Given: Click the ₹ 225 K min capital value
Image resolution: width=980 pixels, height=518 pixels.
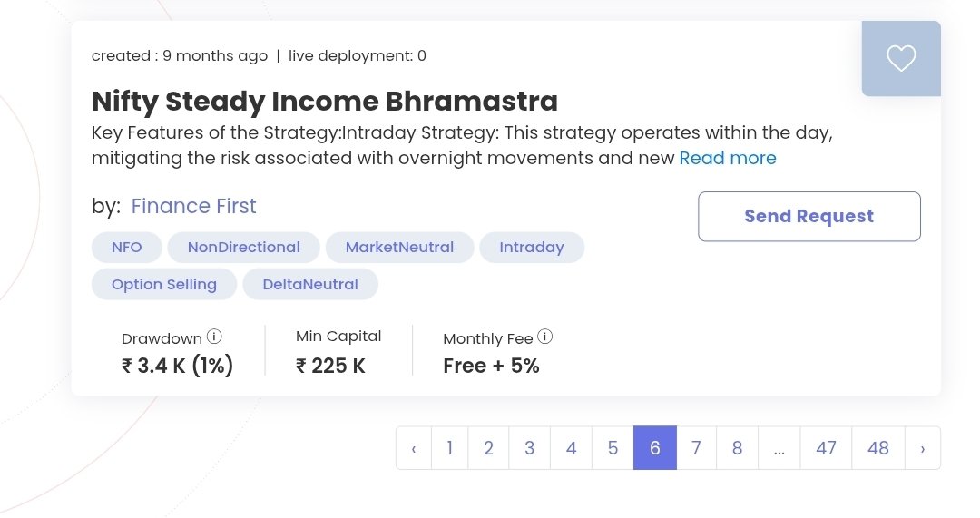Looking at the screenshot, I should click(x=330, y=366).
